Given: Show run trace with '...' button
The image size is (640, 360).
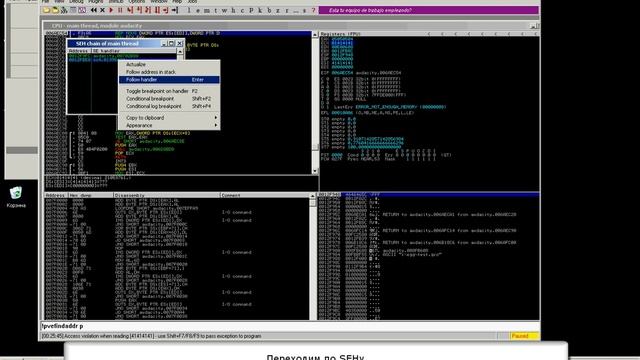Looking at the screenshot, I should 296,10.
